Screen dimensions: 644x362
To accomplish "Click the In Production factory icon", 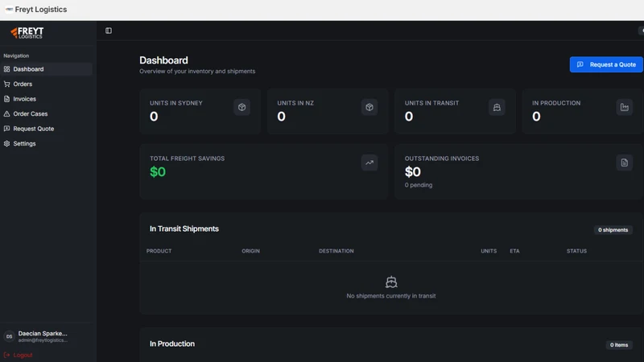I will 625,107.
